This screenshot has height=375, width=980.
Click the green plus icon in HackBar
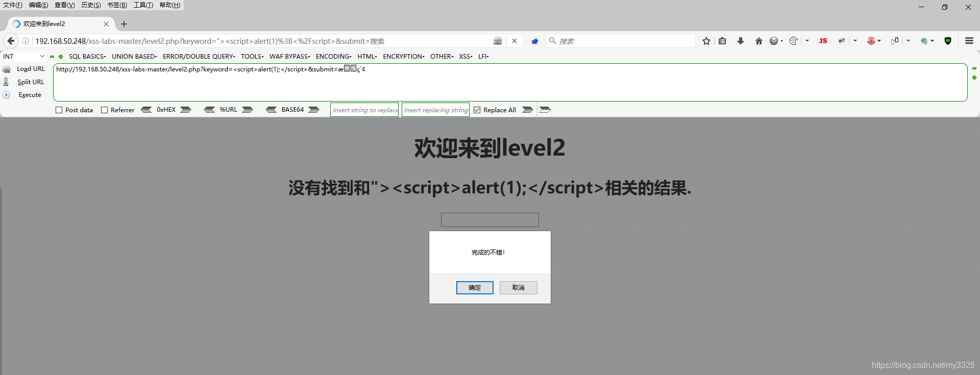click(x=61, y=57)
